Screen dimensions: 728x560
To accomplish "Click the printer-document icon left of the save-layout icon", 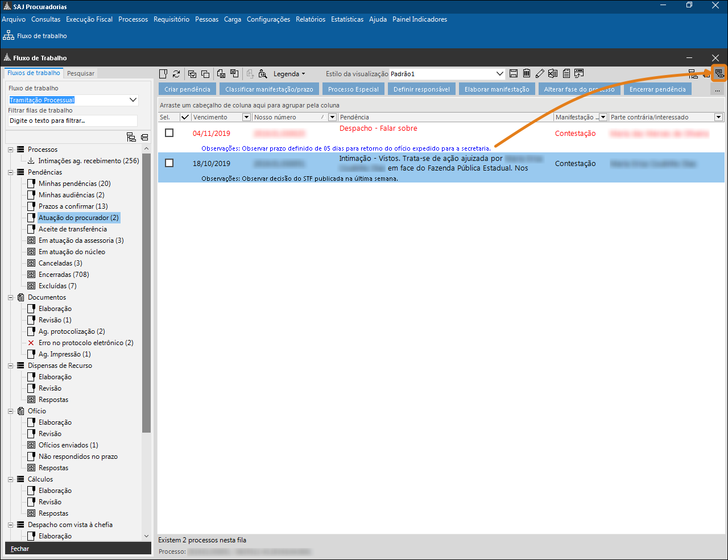I will coord(221,74).
